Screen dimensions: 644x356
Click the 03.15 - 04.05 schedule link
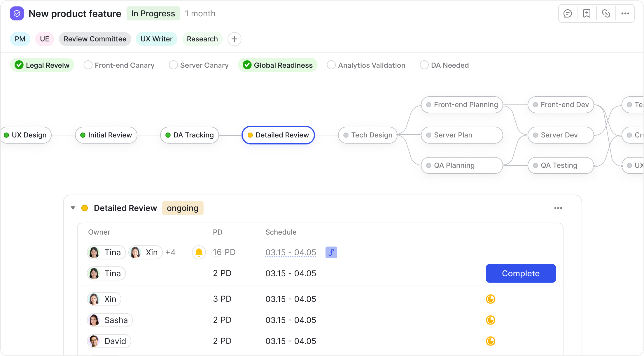[290, 252]
